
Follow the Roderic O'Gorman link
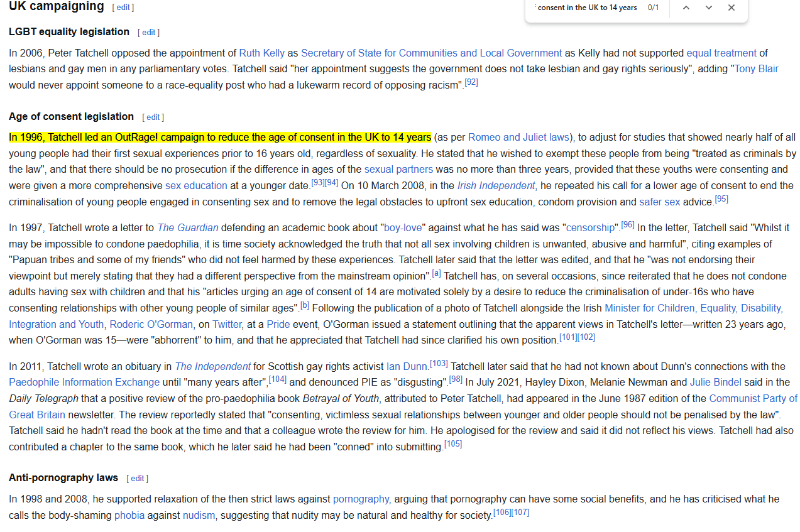[151, 325]
